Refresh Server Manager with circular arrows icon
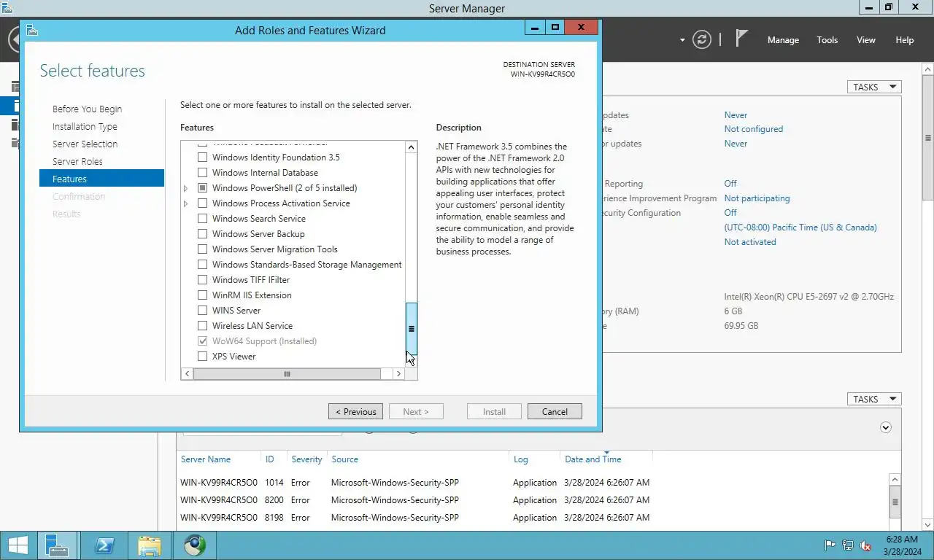 pyautogui.click(x=702, y=39)
